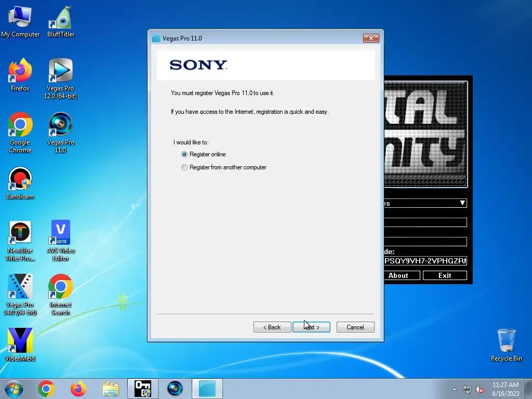Switch to Vegas registration taskbar item
The height and width of the screenshot is (399, 532).
(207, 389)
